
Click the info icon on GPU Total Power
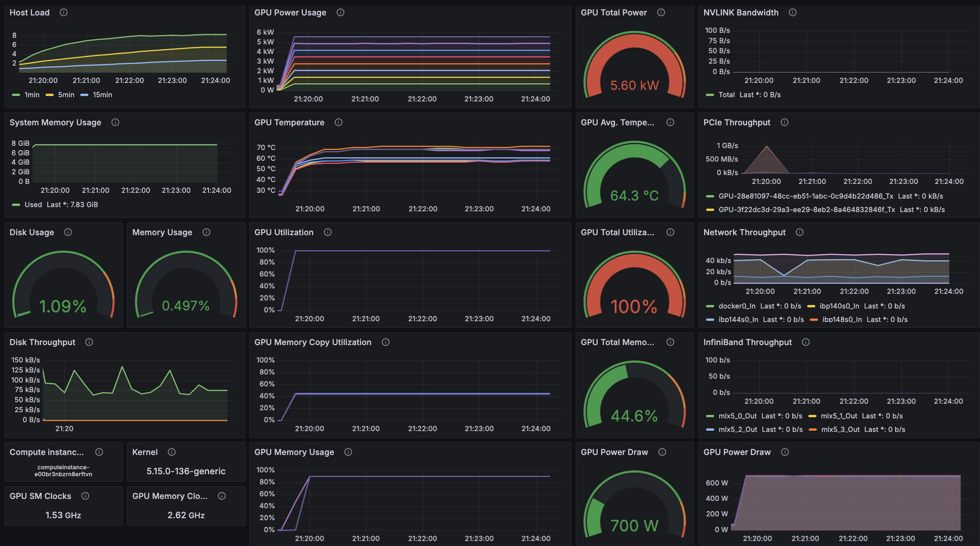[661, 12]
